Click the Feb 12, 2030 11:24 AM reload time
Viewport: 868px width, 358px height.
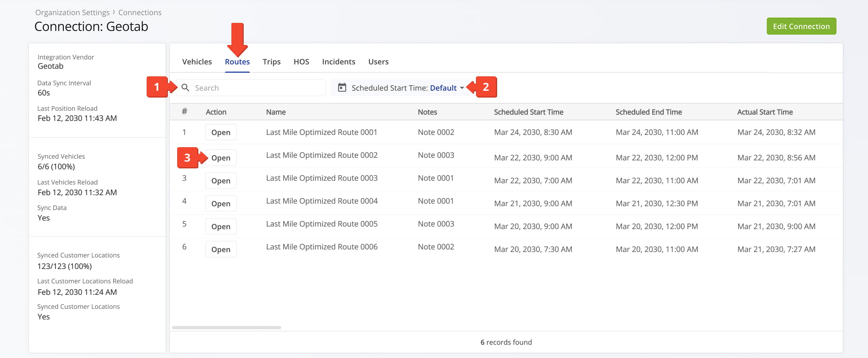point(77,292)
